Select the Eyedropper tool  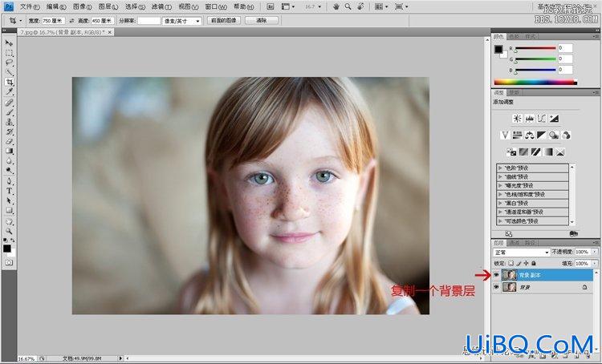[x=9, y=92]
